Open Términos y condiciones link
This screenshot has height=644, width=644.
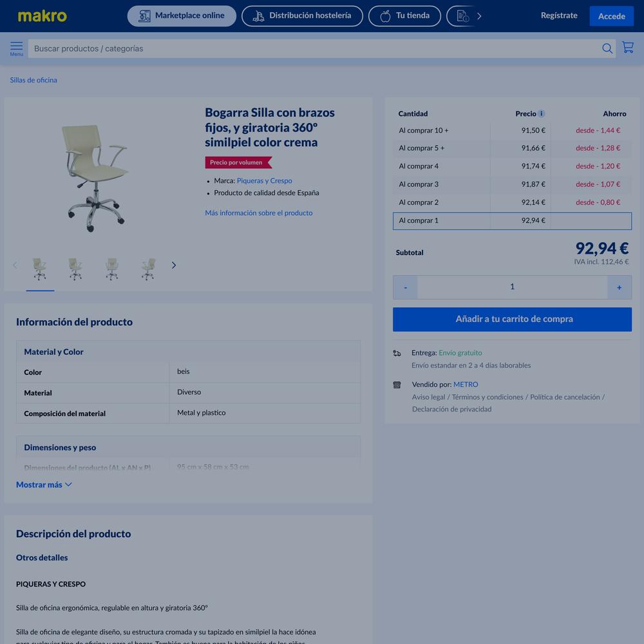pos(488,397)
